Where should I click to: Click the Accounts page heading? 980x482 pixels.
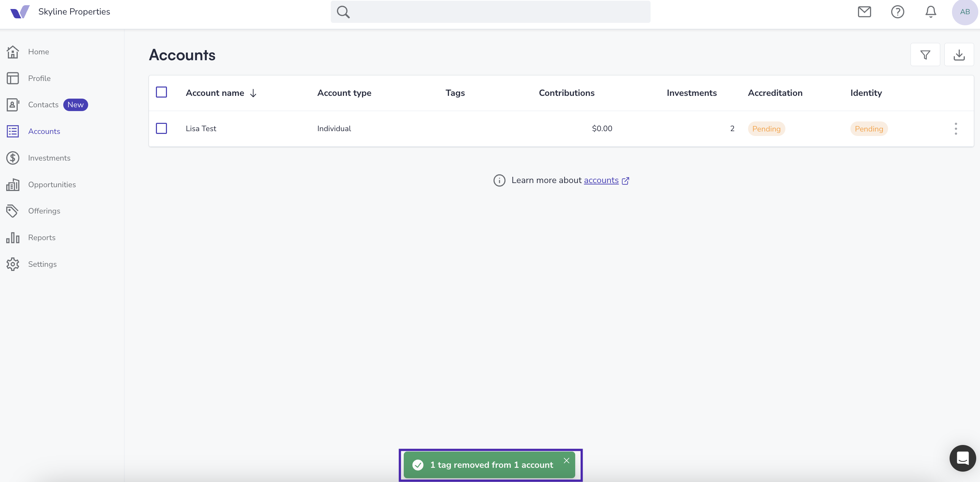pos(182,55)
